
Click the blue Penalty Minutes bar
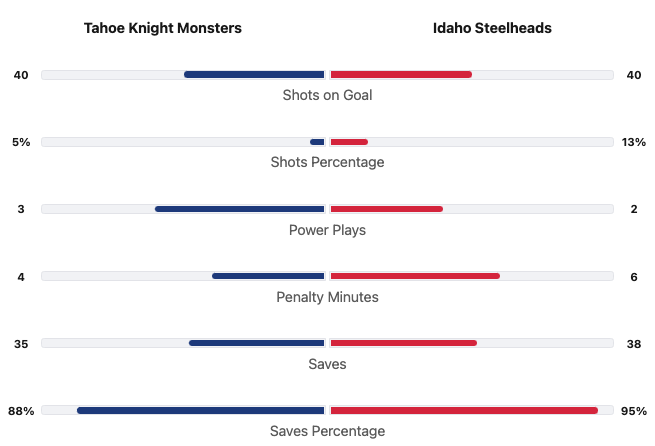tap(268, 276)
